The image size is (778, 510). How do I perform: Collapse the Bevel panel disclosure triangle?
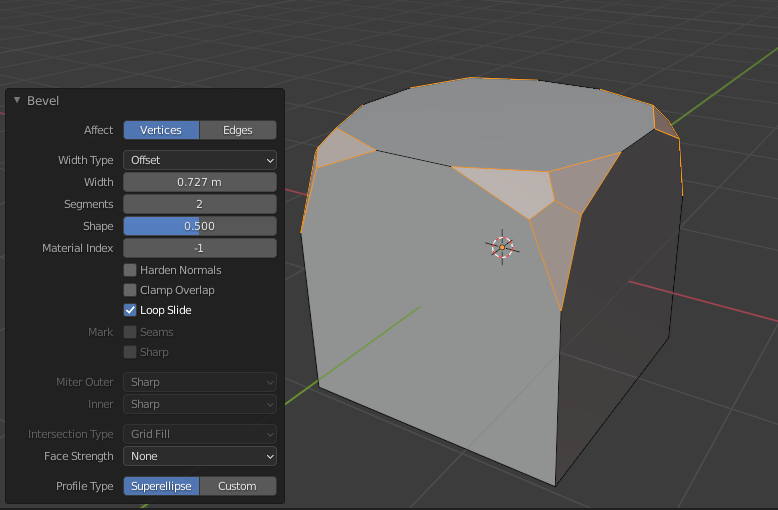(17, 100)
